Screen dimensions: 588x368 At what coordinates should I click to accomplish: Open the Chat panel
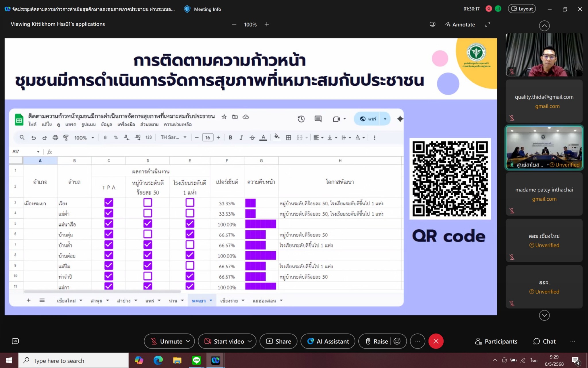(544, 341)
